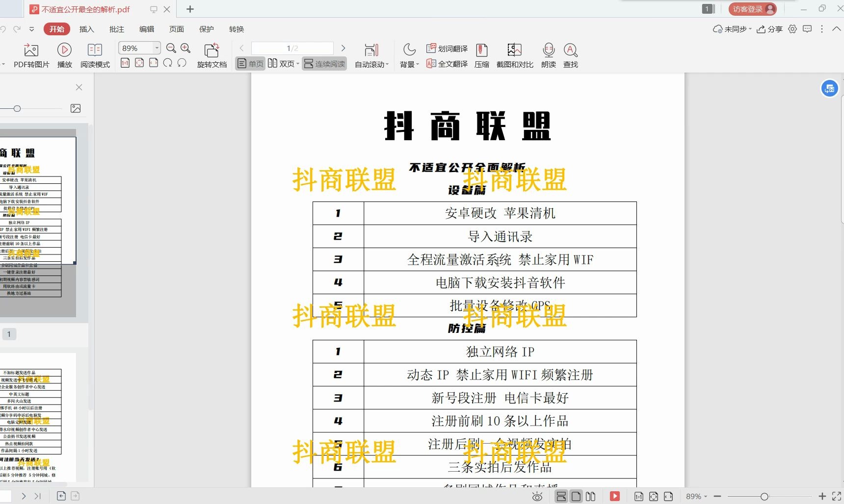The height and width of the screenshot is (504, 844).
Task: Click the red play button in the status bar
Action: pos(614,496)
